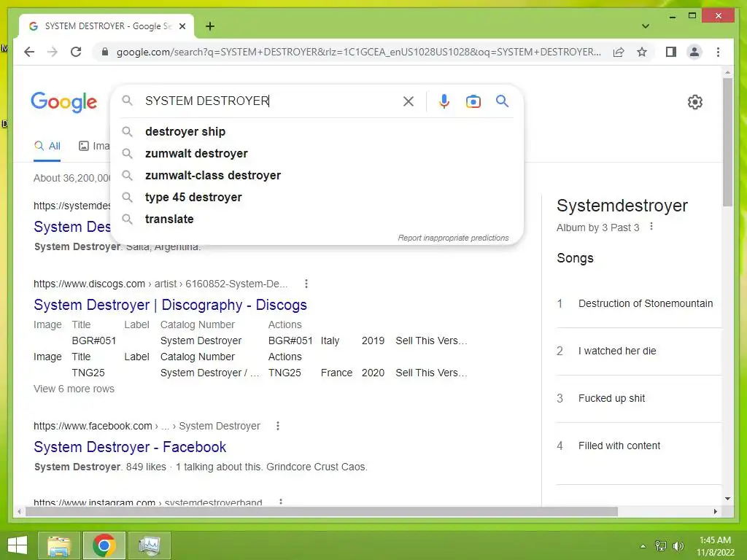Click the blue search magnifier button
Image resolution: width=747 pixels, height=560 pixels.
click(502, 101)
